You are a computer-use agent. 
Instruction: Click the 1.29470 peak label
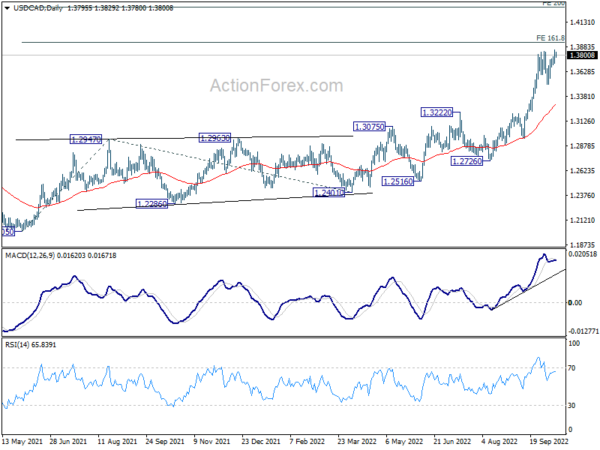87,140
